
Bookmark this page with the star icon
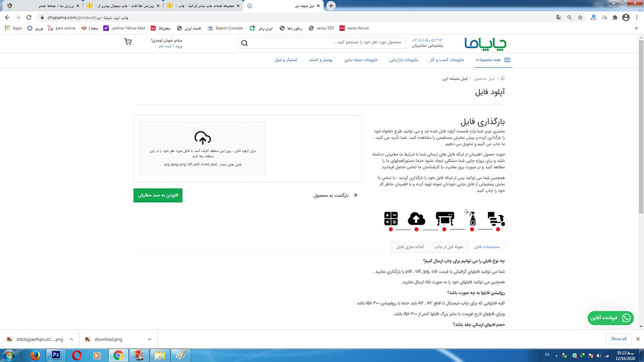coord(580,18)
